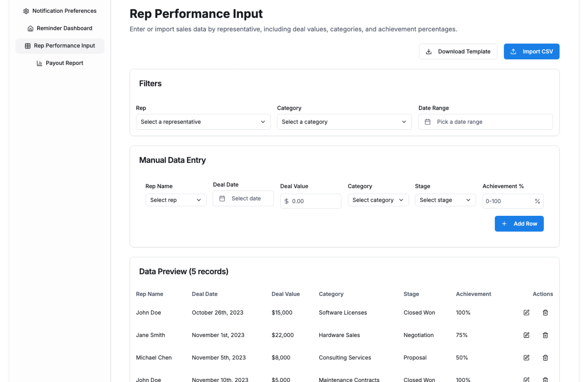Viewport: 588px width, 382px height.
Task: Click the Download Template button
Action: (458, 51)
